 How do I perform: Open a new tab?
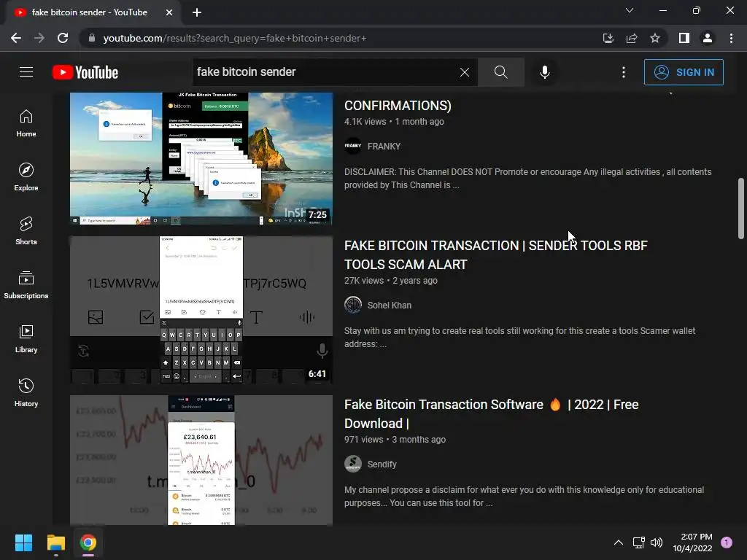[197, 12]
